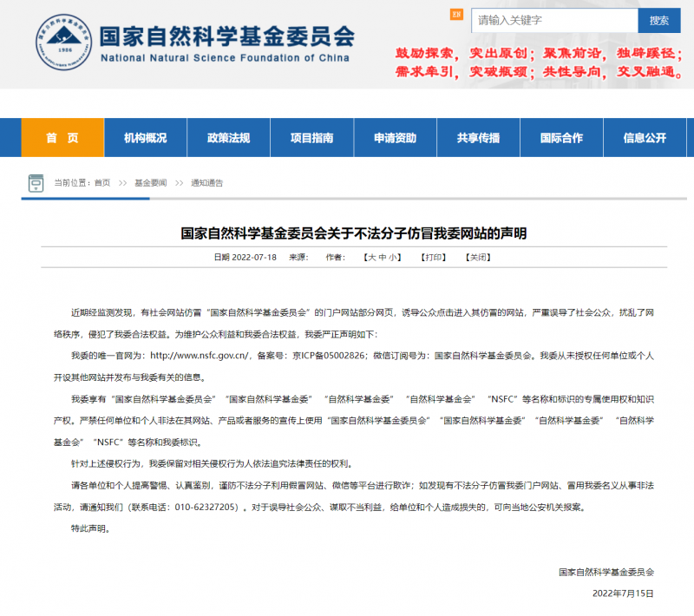Open the 项目指南 menu item

[312, 138]
